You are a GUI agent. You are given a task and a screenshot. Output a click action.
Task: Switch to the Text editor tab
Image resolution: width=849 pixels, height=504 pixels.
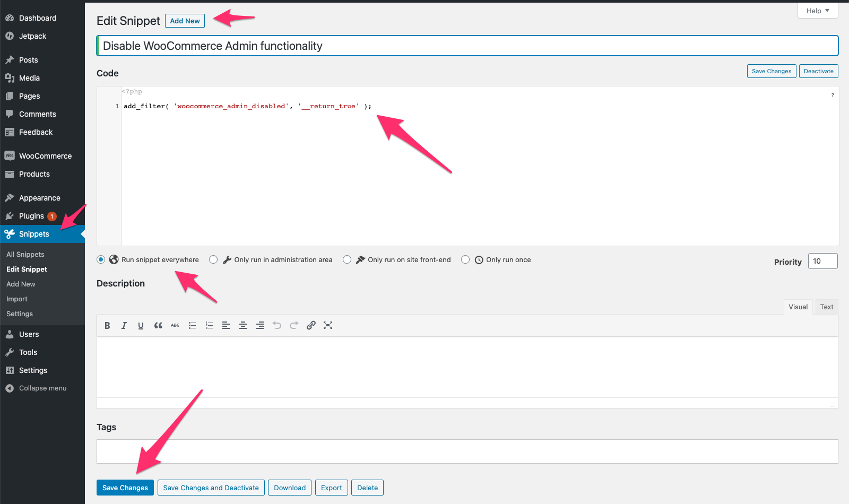[x=827, y=307]
